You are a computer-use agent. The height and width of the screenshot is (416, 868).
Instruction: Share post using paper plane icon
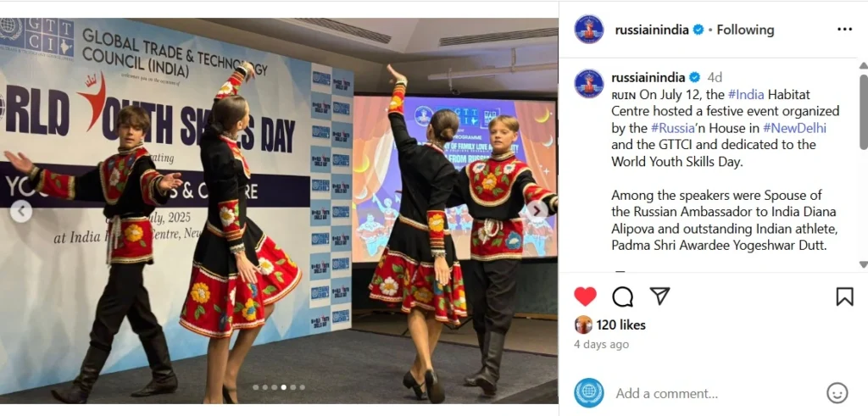tap(659, 296)
